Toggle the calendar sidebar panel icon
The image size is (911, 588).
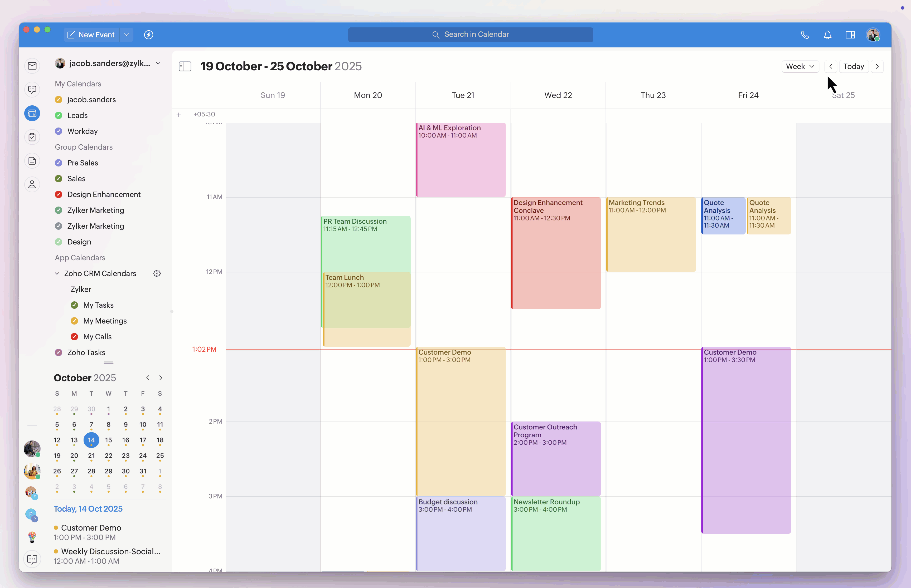coord(185,66)
